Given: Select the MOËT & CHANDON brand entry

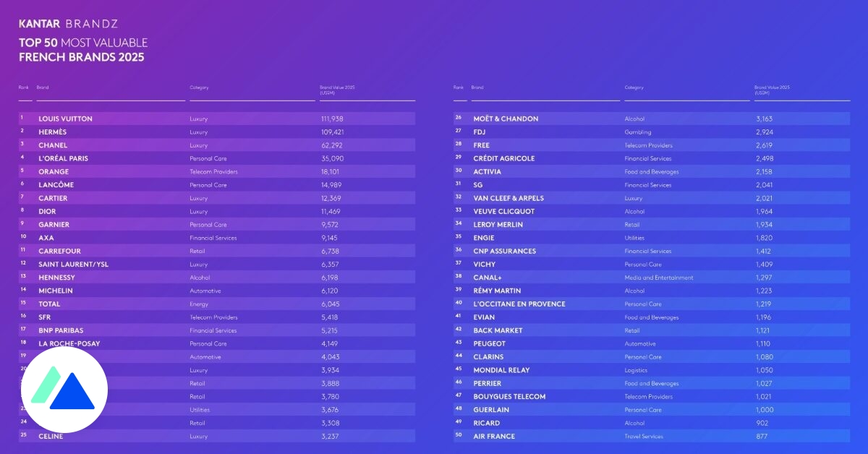Looking at the screenshot, I should pyautogui.click(x=506, y=119).
